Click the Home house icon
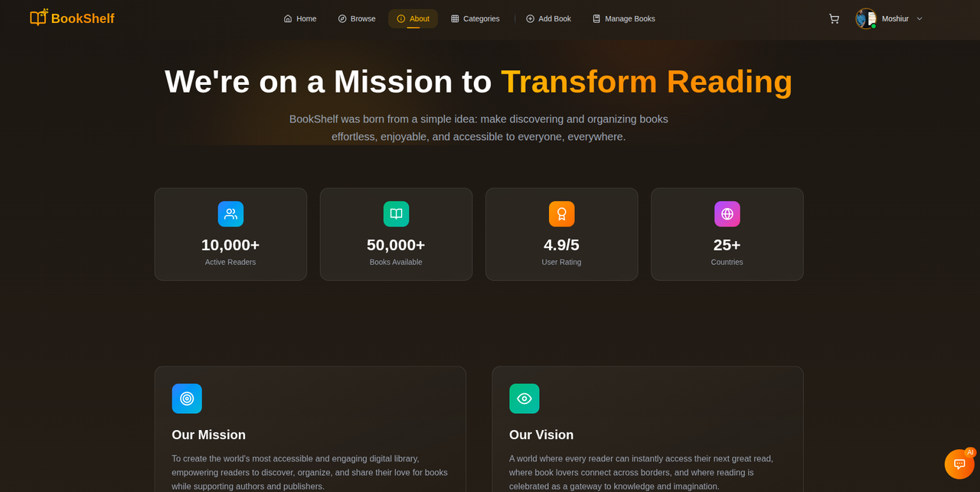Viewport: 980px width, 492px height. pos(288,18)
